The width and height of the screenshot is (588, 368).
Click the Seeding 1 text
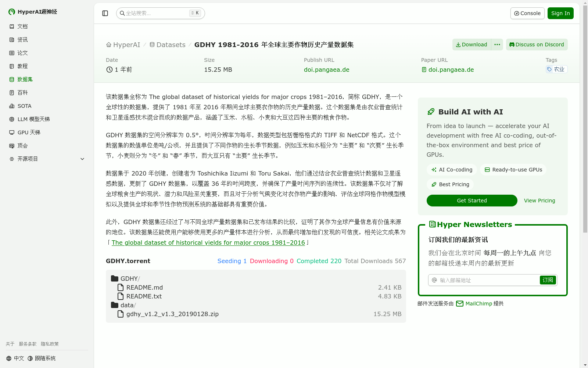[232, 261]
